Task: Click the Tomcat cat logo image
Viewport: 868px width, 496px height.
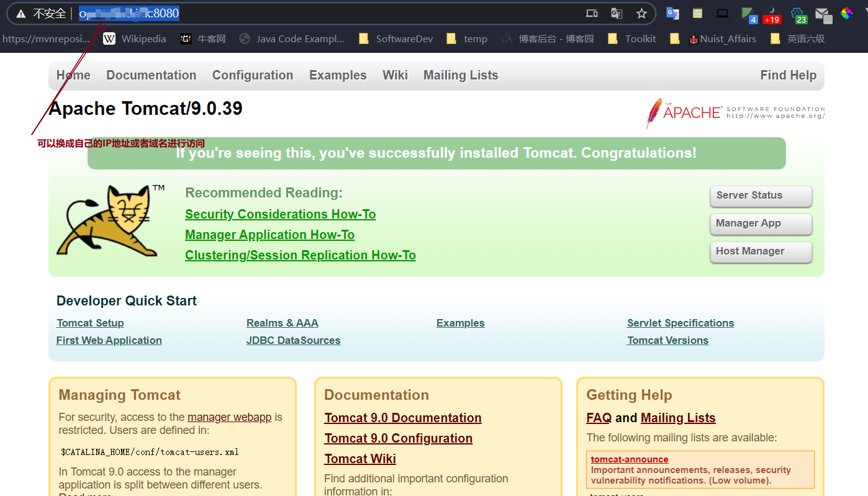Action: (x=111, y=220)
